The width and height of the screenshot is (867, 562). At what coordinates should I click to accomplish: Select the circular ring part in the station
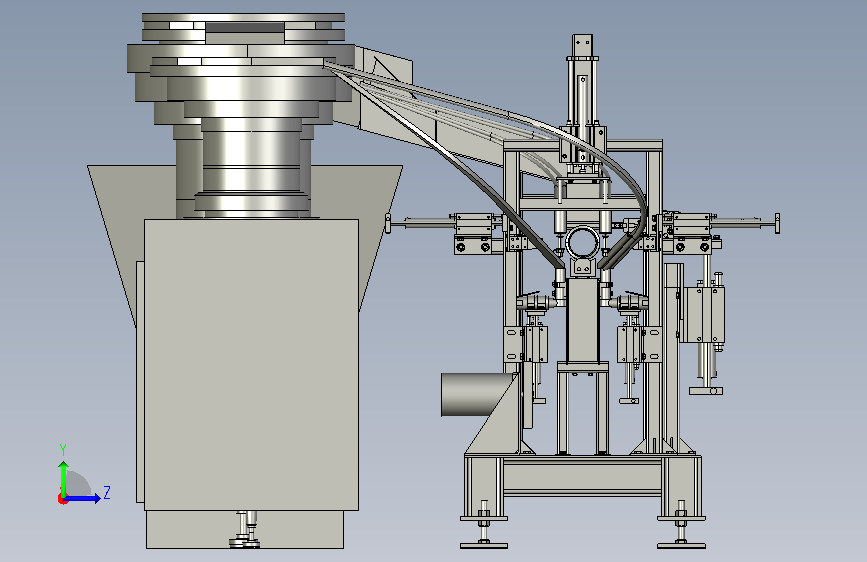582,242
